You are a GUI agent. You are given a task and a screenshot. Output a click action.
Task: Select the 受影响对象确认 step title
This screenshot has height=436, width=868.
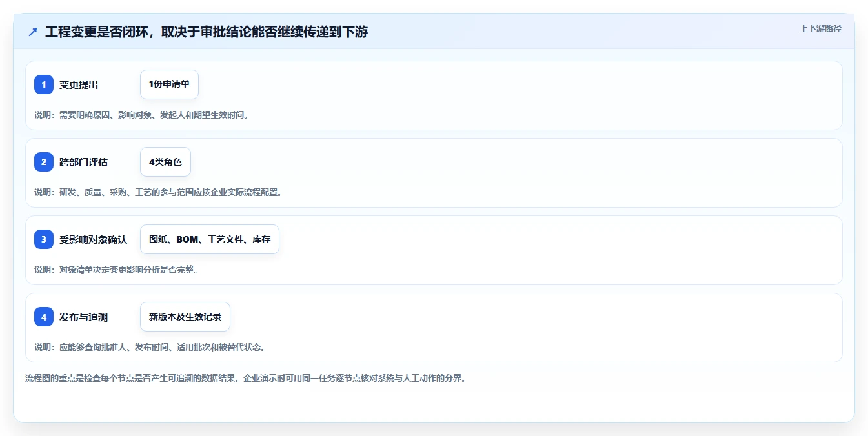pyautogui.click(x=93, y=239)
